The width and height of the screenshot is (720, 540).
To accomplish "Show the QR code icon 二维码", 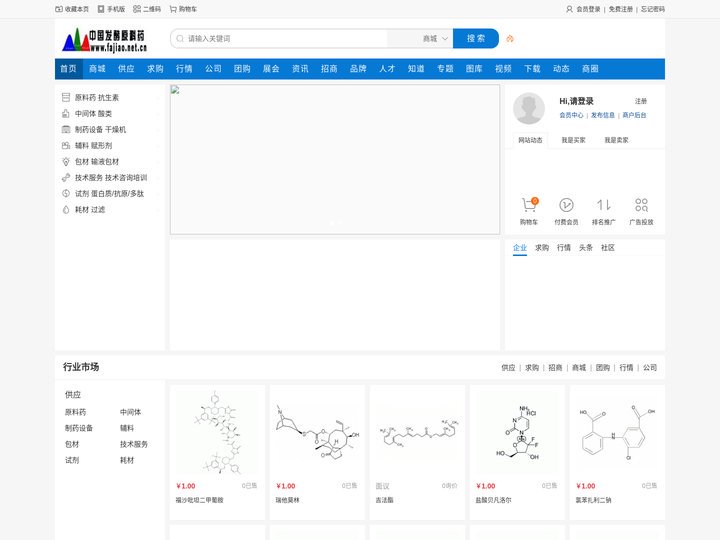I will coord(137,9).
